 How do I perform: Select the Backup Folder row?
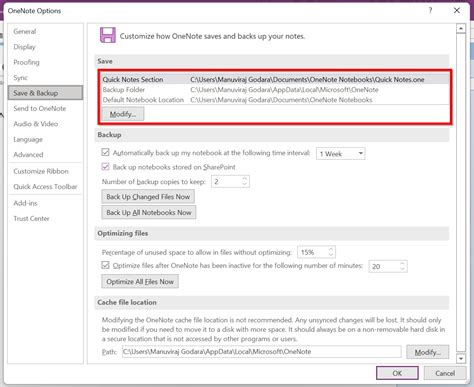[275, 90]
